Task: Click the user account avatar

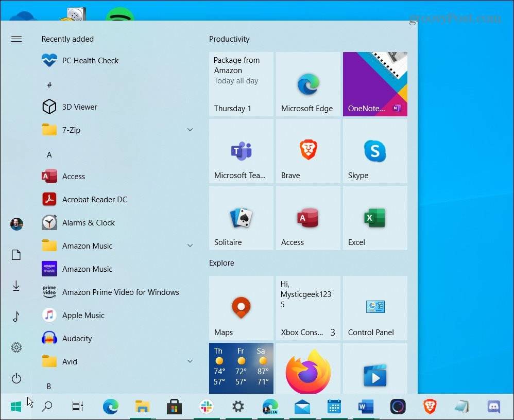Action: 16,224
